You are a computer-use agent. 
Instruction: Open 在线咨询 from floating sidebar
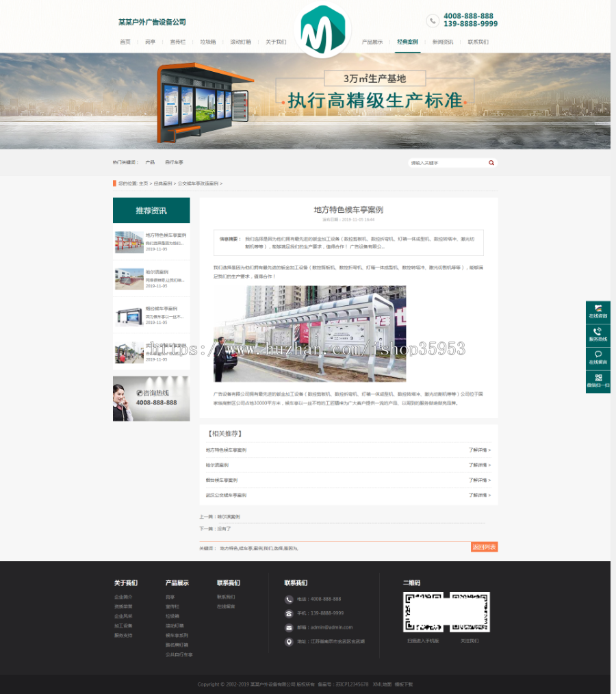[x=598, y=312]
